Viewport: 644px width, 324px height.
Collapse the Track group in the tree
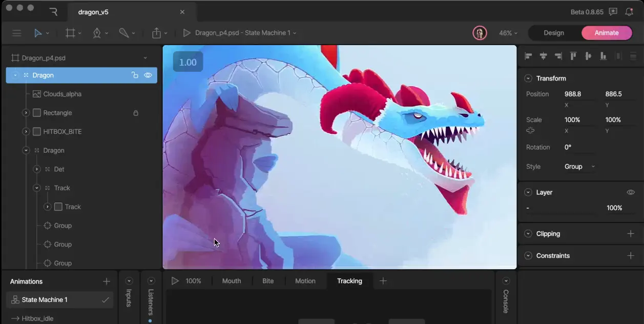tap(36, 188)
